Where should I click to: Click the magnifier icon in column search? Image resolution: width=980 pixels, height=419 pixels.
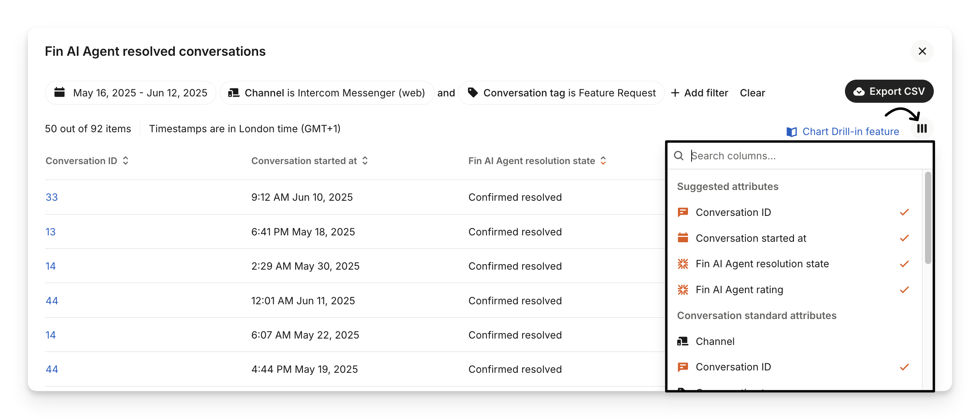click(x=679, y=156)
